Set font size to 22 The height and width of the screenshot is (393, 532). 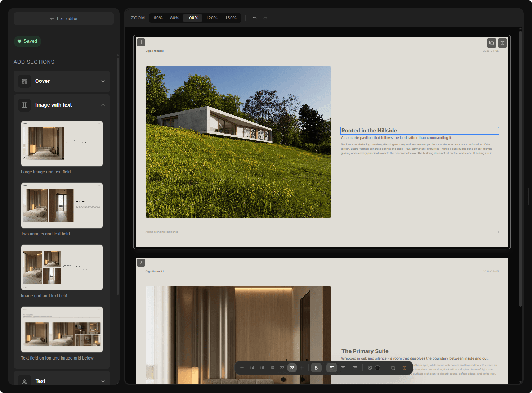coord(282,368)
